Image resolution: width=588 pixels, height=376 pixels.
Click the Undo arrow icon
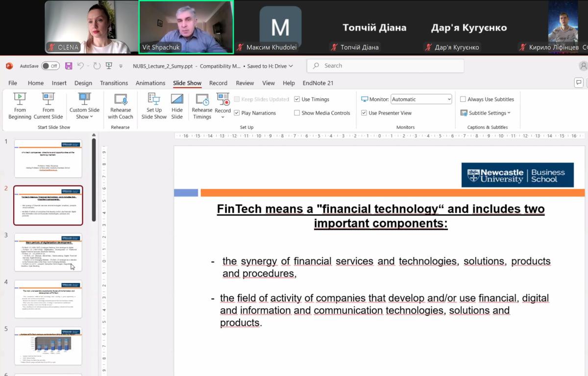click(81, 66)
